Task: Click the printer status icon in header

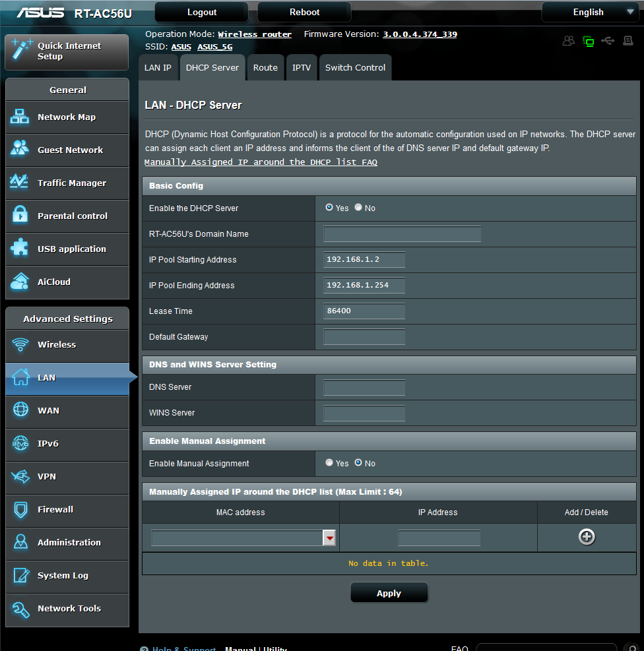Action: [628, 41]
